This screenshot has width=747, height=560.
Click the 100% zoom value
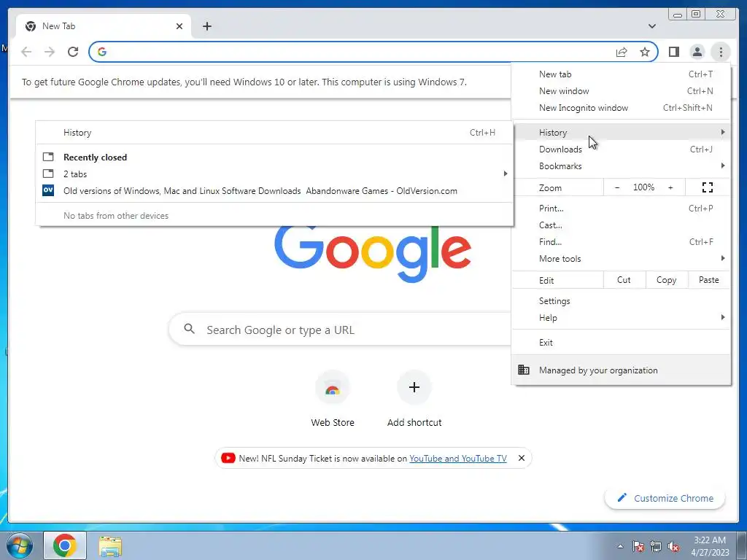coord(643,187)
